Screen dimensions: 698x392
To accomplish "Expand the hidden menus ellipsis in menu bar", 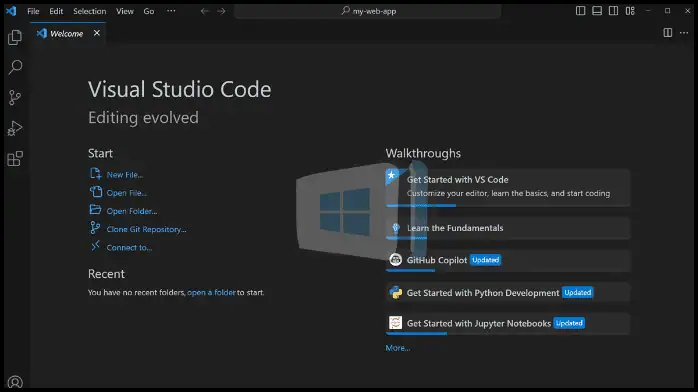I will (171, 11).
